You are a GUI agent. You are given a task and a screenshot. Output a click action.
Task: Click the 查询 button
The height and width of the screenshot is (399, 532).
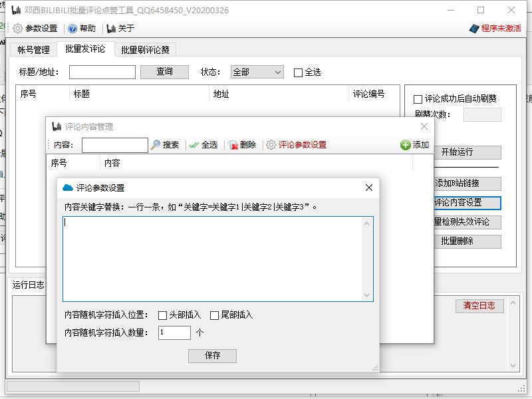pos(164,72)
